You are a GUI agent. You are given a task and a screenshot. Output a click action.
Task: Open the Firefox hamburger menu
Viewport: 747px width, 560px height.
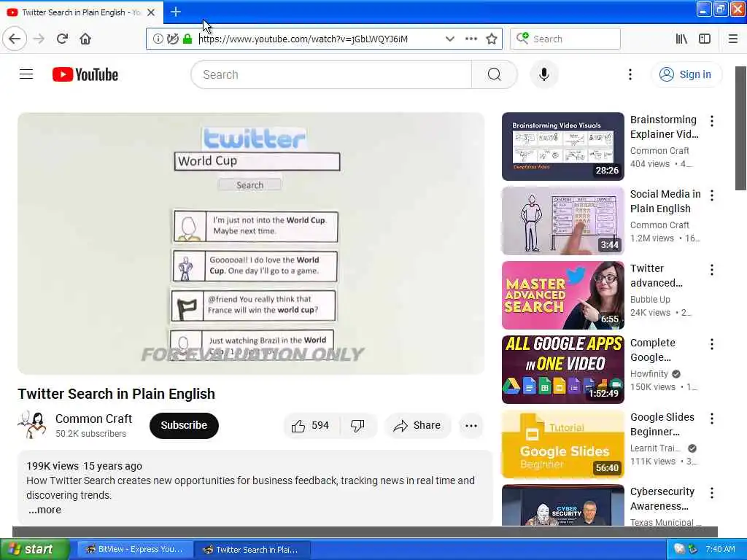coord(732,39)
